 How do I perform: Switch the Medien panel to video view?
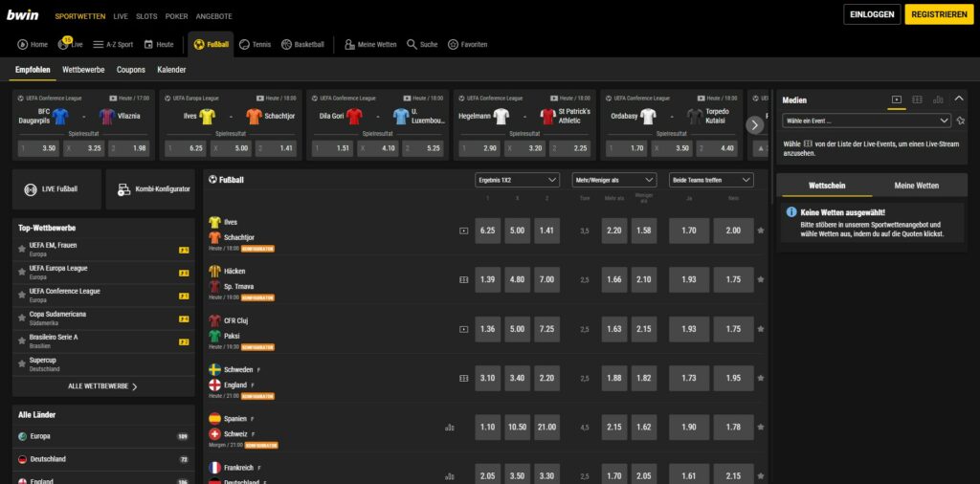pyautogui.click(x=897, y=99)
